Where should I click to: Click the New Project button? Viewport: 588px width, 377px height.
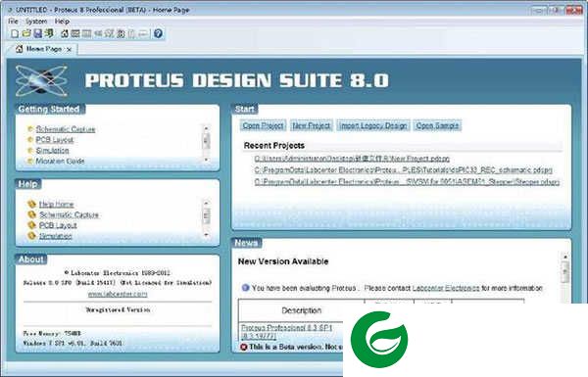click(312, 125)
